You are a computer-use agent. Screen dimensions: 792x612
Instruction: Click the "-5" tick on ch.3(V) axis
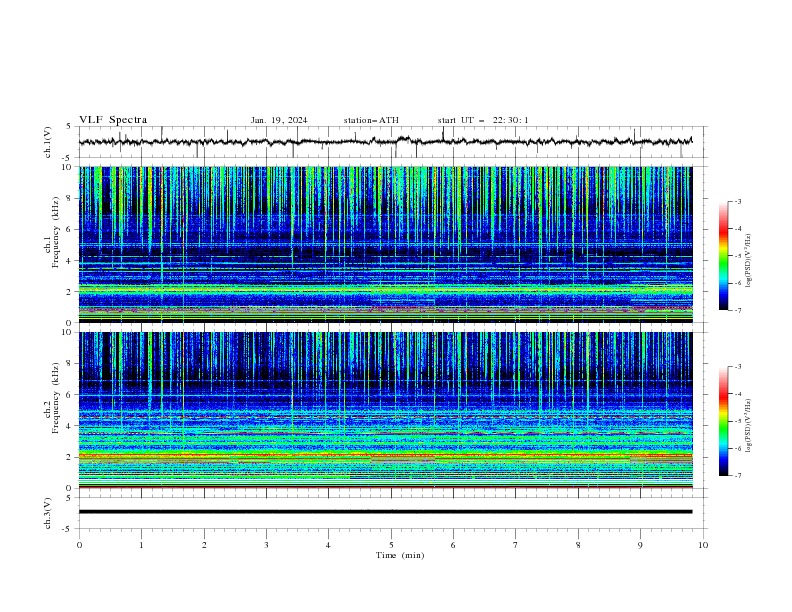[67, 529]
